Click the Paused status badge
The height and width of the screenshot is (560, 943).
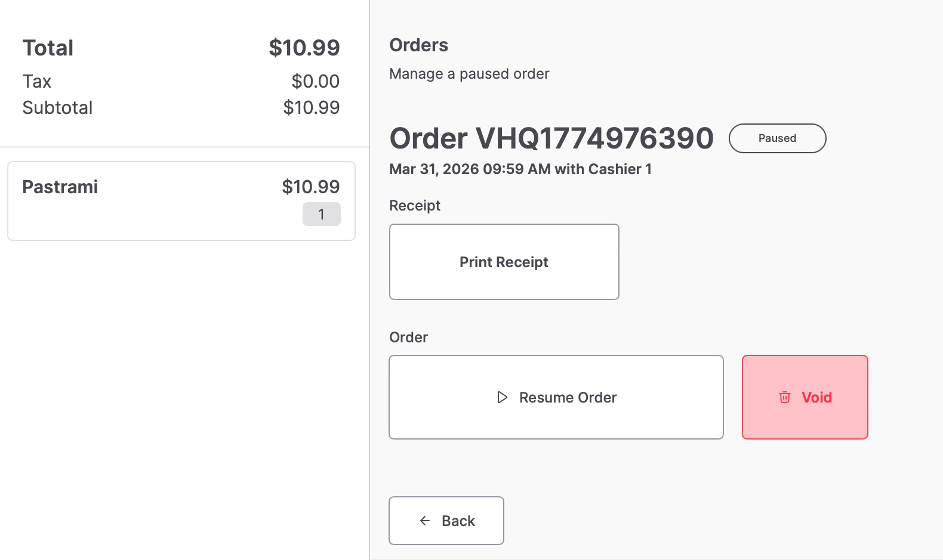point(777,138)
